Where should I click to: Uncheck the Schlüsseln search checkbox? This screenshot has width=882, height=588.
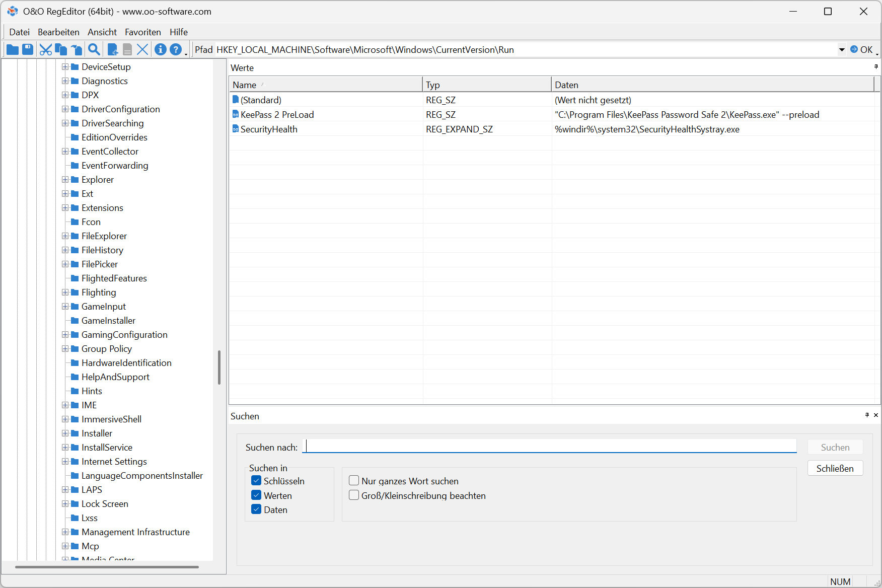(256, 481)
